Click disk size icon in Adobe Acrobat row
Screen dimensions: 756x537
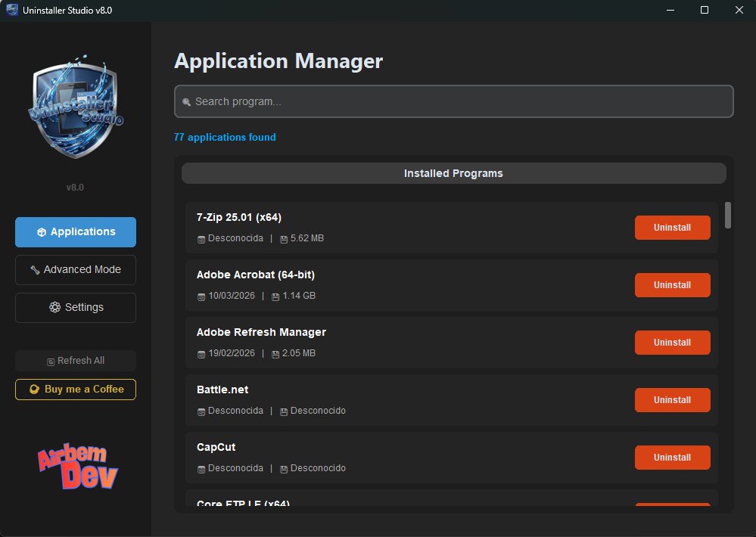pos(275,296)
